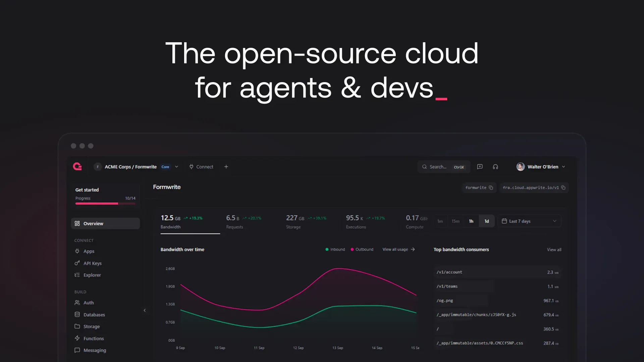Click the Functions lightning bolt icon

(x=77, y=338)
